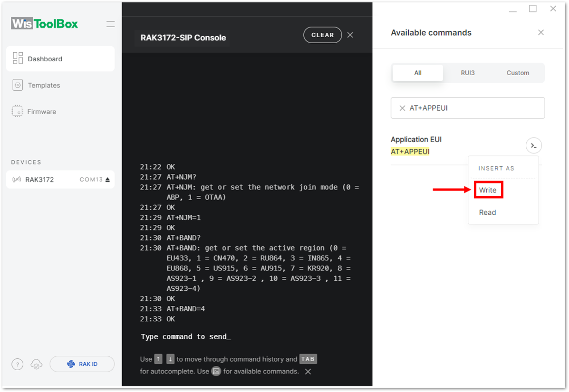Close the Available commands panel
The image size is (569, 392).
point(540,33)
